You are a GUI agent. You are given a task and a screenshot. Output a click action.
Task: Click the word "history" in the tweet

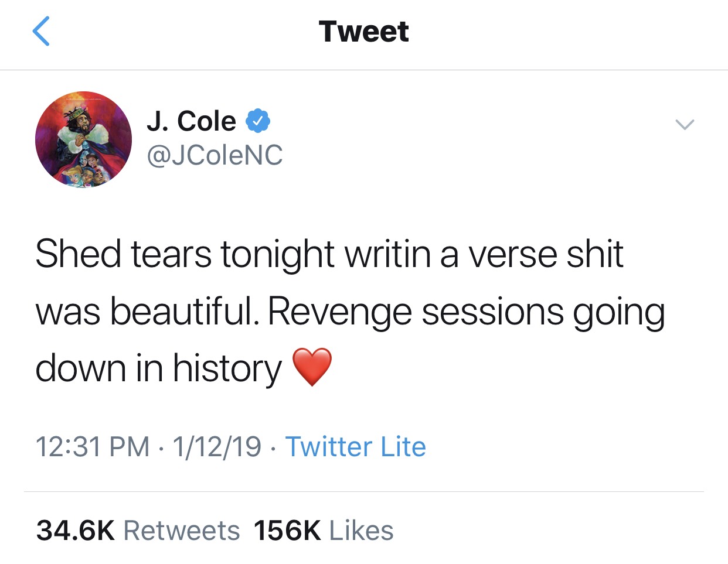pos(227,369)
